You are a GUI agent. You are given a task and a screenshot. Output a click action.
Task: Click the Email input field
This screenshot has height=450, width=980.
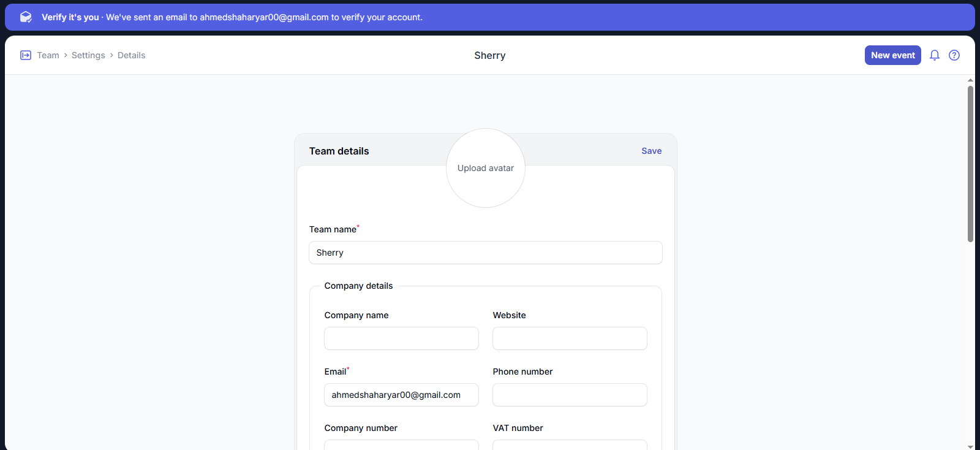point(401,395)
